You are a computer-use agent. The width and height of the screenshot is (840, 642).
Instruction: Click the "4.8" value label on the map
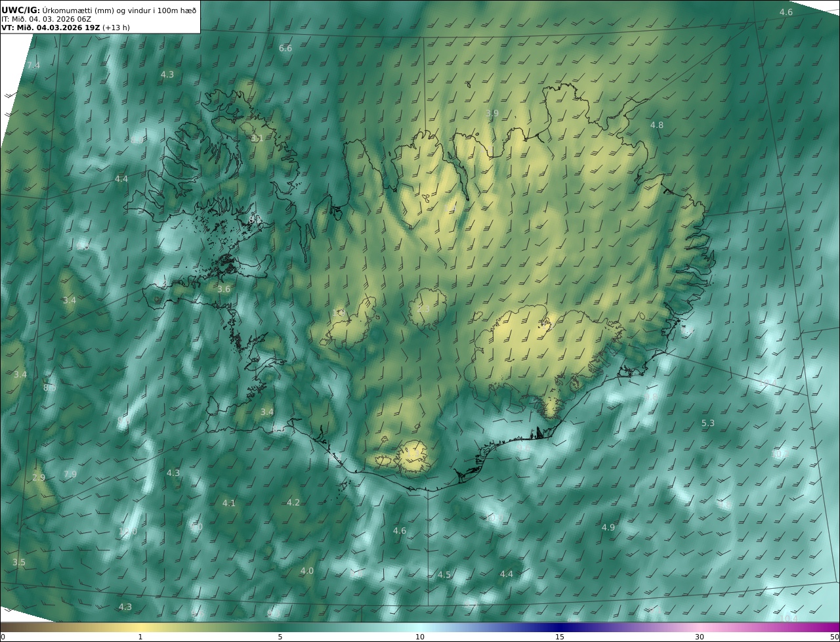657,125
